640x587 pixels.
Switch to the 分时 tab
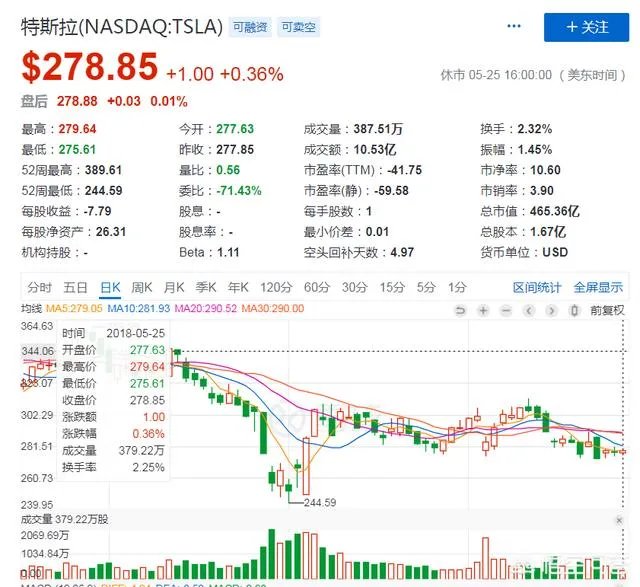pyautogui.click(x=40, y=287)
